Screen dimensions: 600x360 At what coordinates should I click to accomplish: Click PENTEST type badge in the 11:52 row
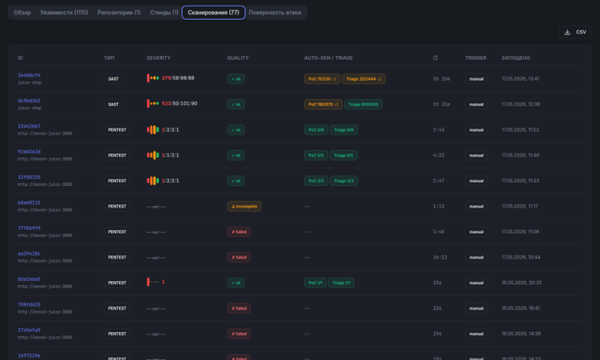coord(117,130)
